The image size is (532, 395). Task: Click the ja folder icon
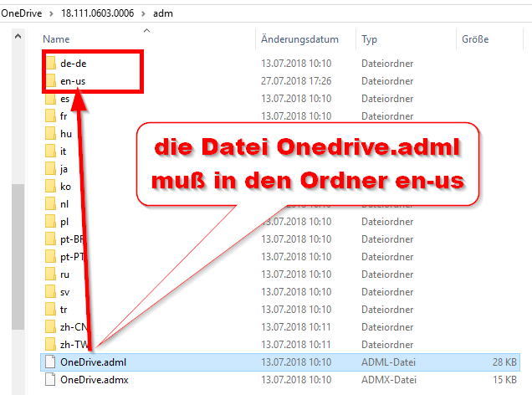click(x=50, y=169)
